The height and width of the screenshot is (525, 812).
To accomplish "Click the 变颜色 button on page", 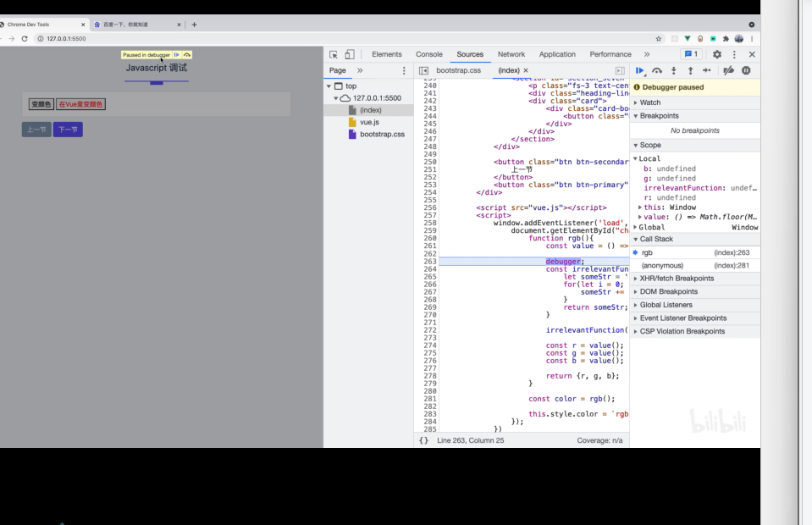I will pos(41,104).
